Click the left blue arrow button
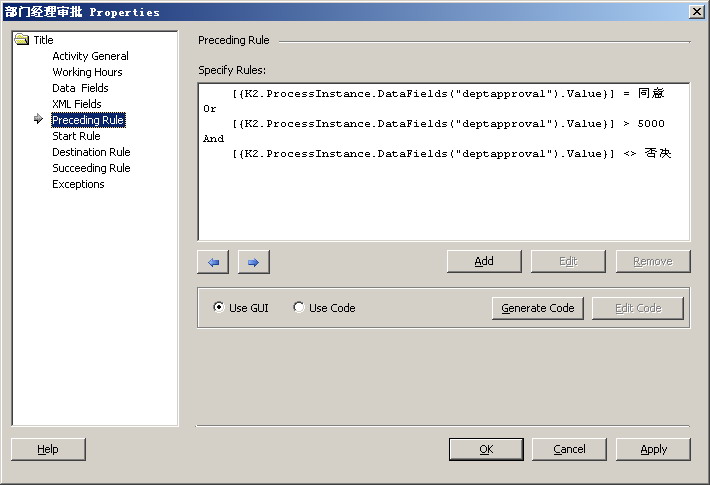This screenshot has width=710, height=485. pos(213,262)
